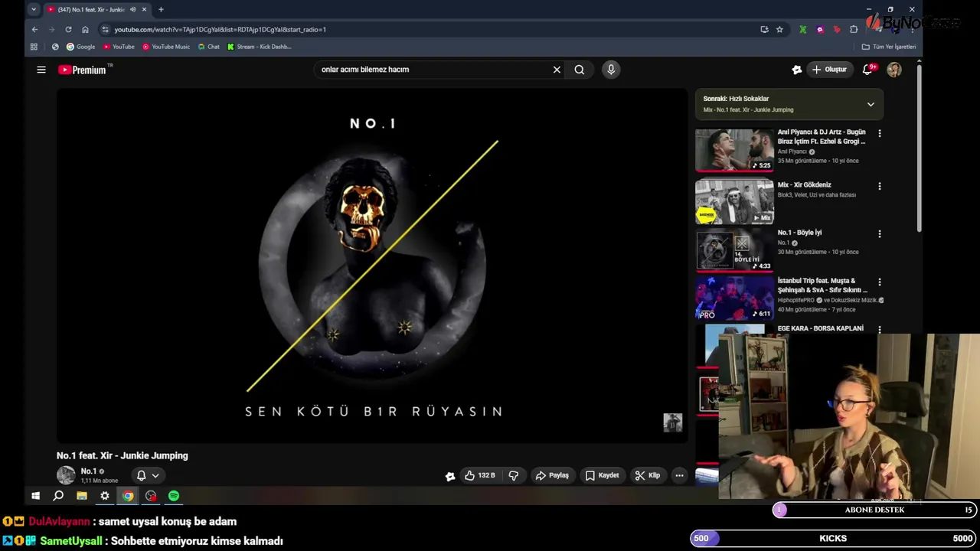Image resolution: width=980 pixels, height=551 pixels.
Task: Click the address bar URL
Action: coord(220,29)
